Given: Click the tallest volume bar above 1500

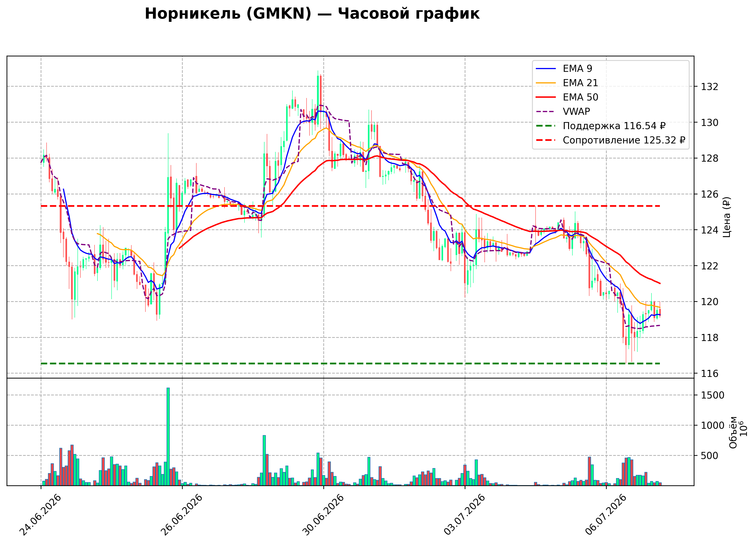Looking at the screenshot, I should click(x=168, y=437).
